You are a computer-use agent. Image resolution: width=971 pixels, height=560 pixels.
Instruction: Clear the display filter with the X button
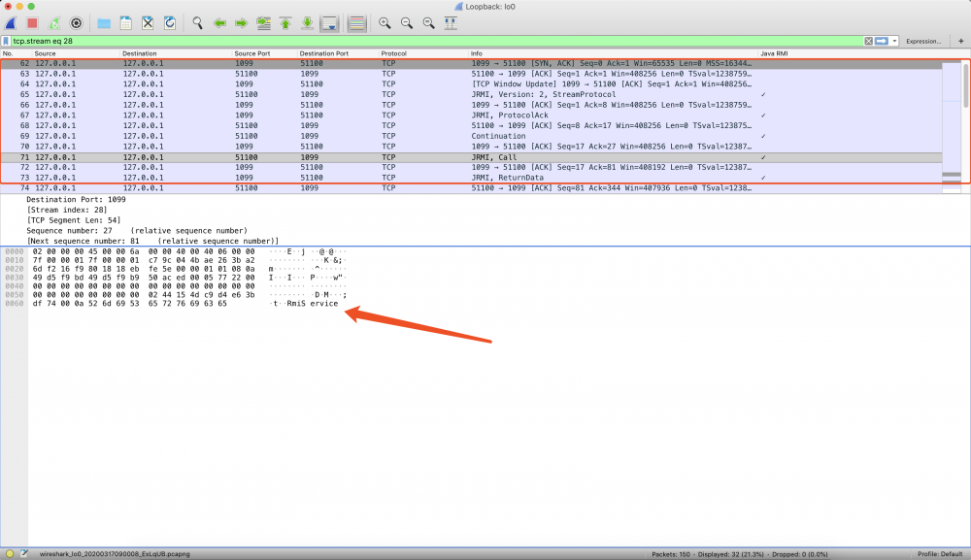pyautogui.click(x=868, y=41)
